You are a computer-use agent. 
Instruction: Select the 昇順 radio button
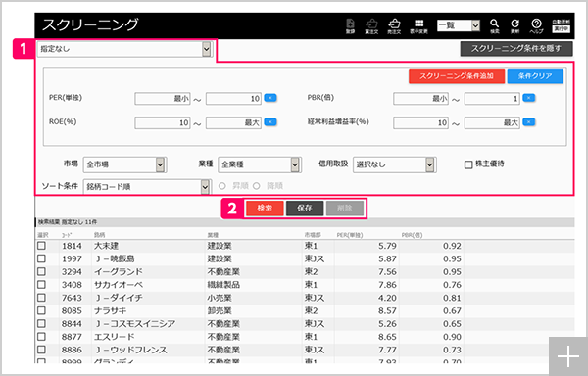click(222, 186)
